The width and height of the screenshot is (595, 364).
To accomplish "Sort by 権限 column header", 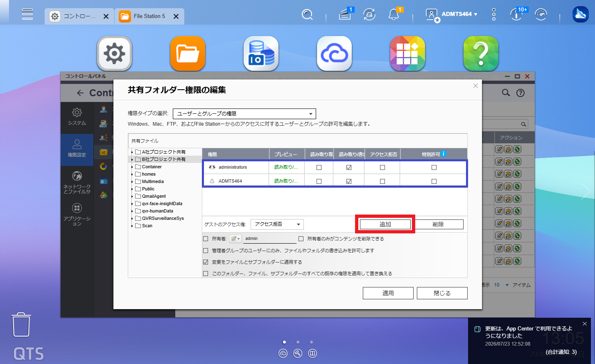I will coord(235,154).
